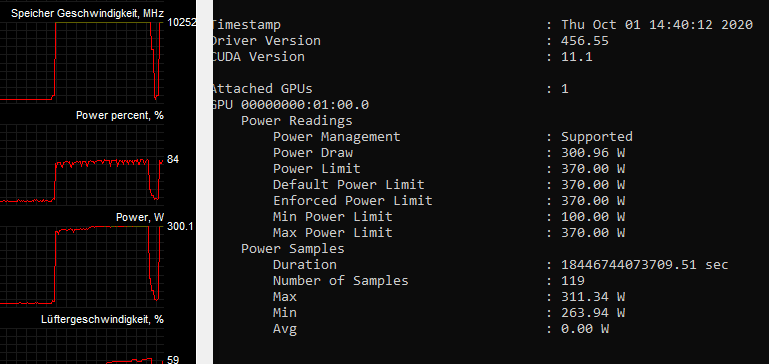Click the Driver Version 456.55 value
769x364 pixels.
585,41
